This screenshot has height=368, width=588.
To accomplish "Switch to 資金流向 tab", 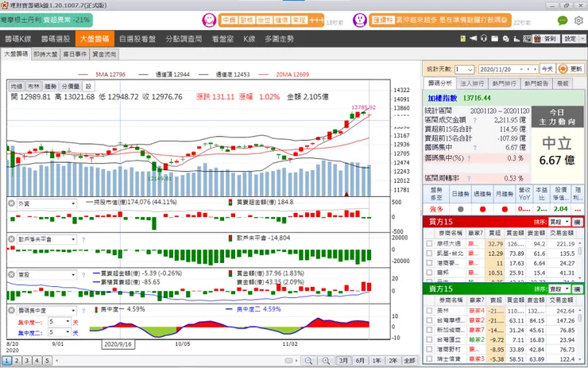I will click(104, 54).
